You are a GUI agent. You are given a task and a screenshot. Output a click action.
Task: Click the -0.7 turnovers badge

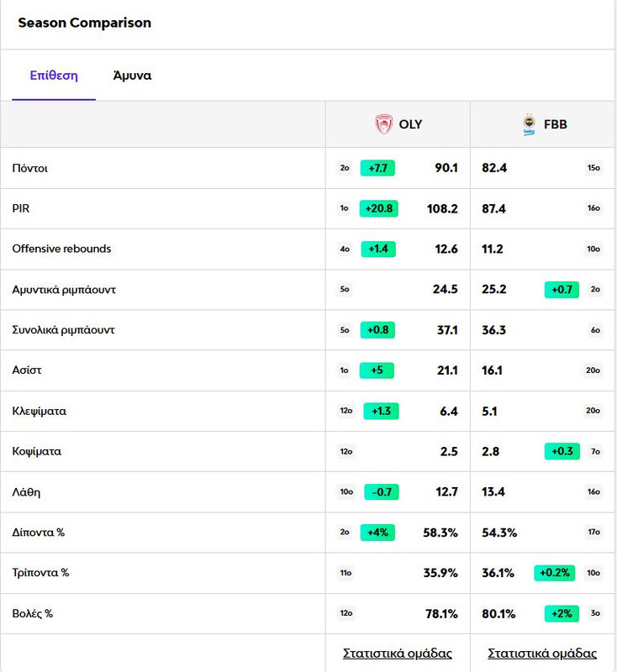pyautogui.click(x=381, y=492)
